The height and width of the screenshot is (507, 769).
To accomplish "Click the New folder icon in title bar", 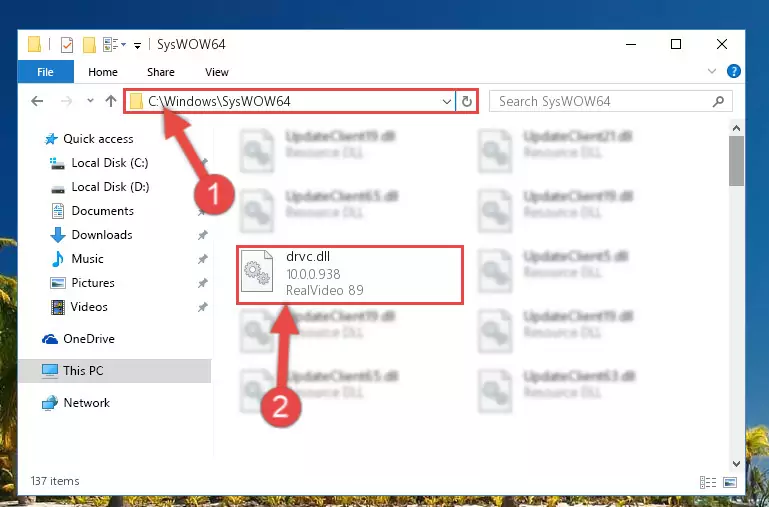I will click(x=89, y=45).
